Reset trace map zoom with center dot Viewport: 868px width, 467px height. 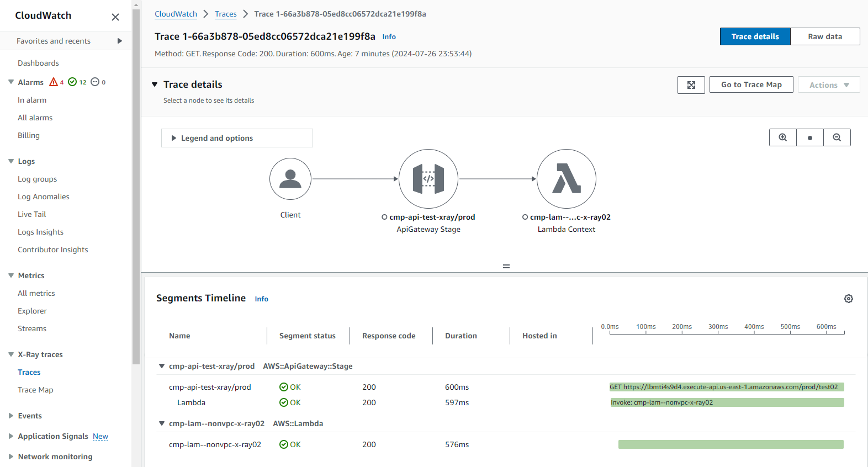809,137
